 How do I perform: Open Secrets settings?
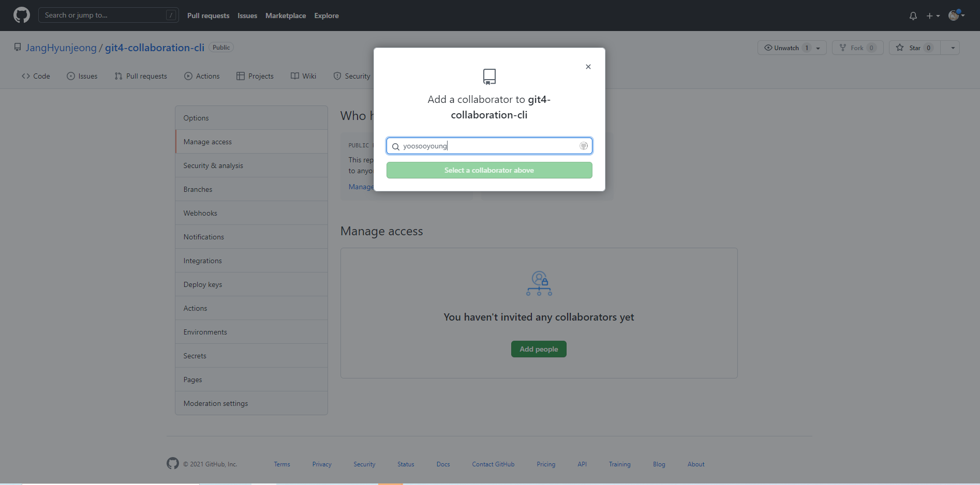[x=251, y=356]
